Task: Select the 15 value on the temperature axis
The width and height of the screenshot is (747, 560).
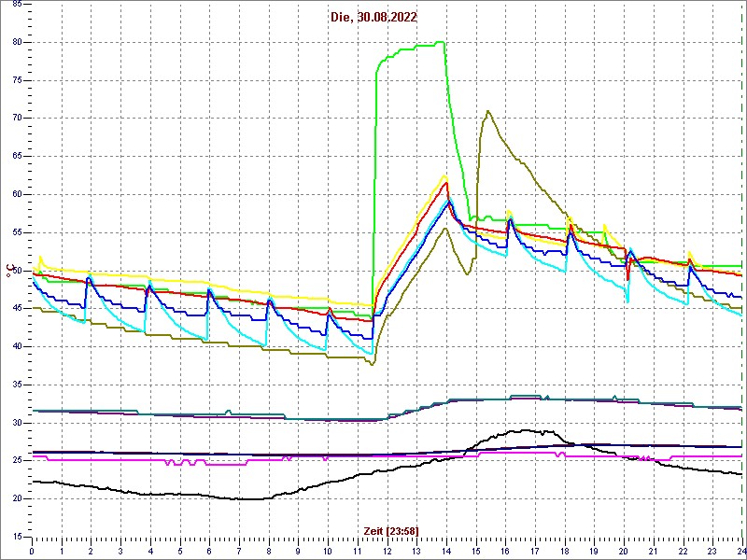Action: tap(16, 538)
